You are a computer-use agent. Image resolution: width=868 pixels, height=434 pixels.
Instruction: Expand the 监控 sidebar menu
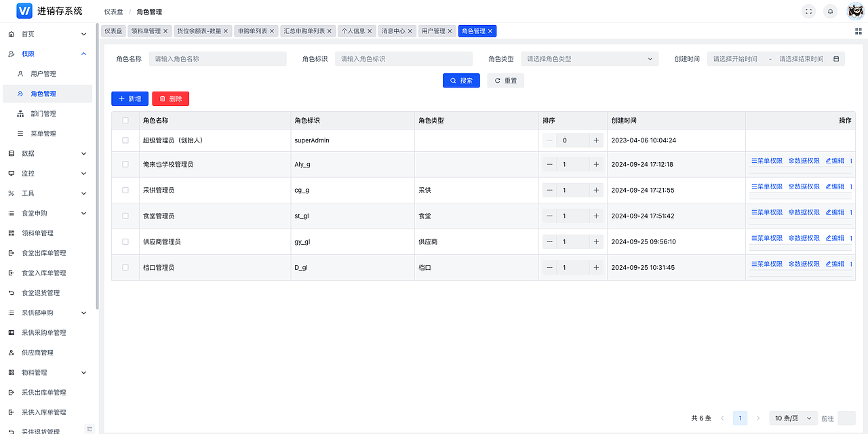[46, 174]
